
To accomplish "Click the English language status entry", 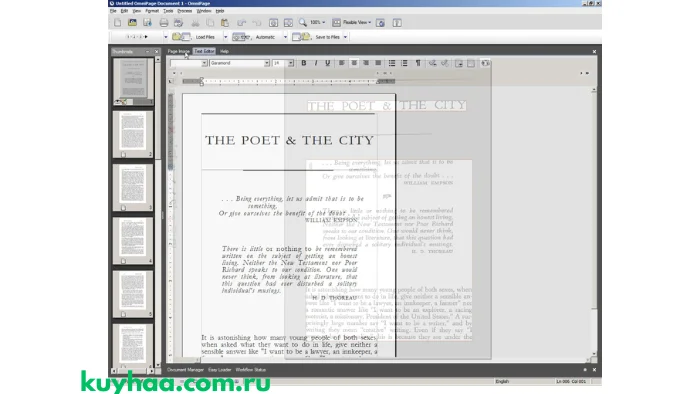I will 502,382.
